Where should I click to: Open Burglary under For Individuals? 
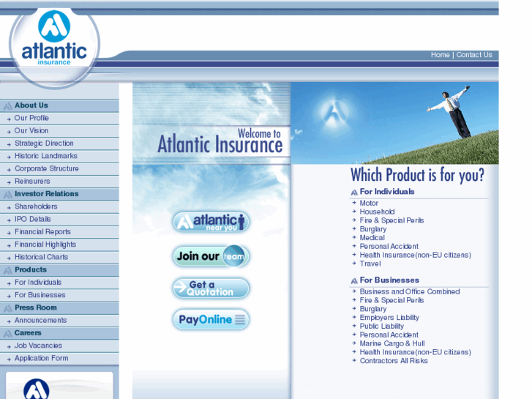(x=373, y=229)
